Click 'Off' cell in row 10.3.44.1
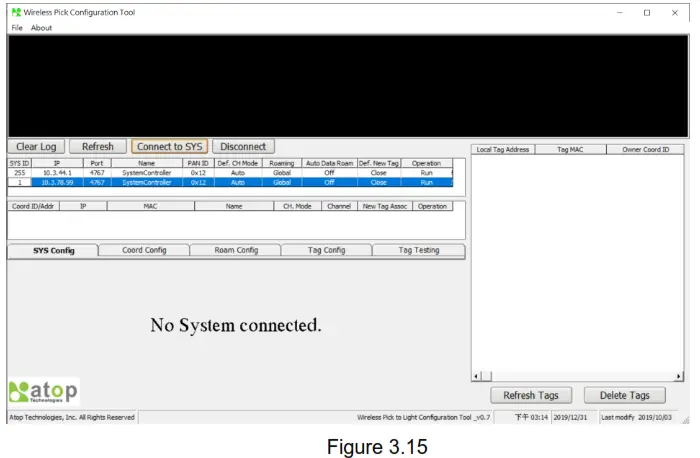The image size is (700, 458). click(x=329, y=173)
